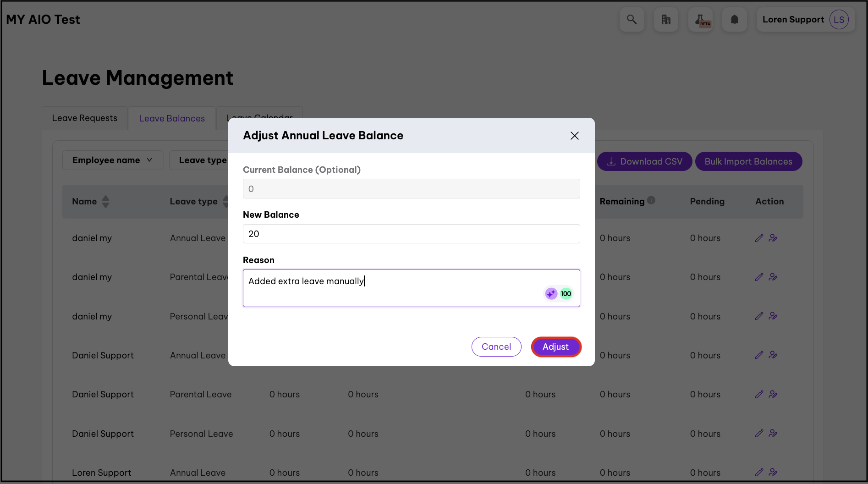Image resolution: width=868 pixels, height=484 pixels.
Task: Click the info icon next to Remaining header
Action: (x=651, y=200)
